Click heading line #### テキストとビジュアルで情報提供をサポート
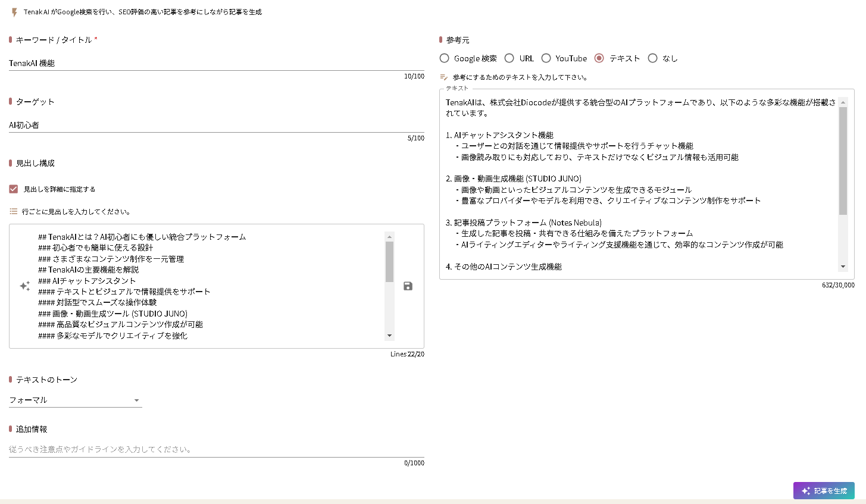Viewport: 866px width, 504px height. (x=124, y=292)
